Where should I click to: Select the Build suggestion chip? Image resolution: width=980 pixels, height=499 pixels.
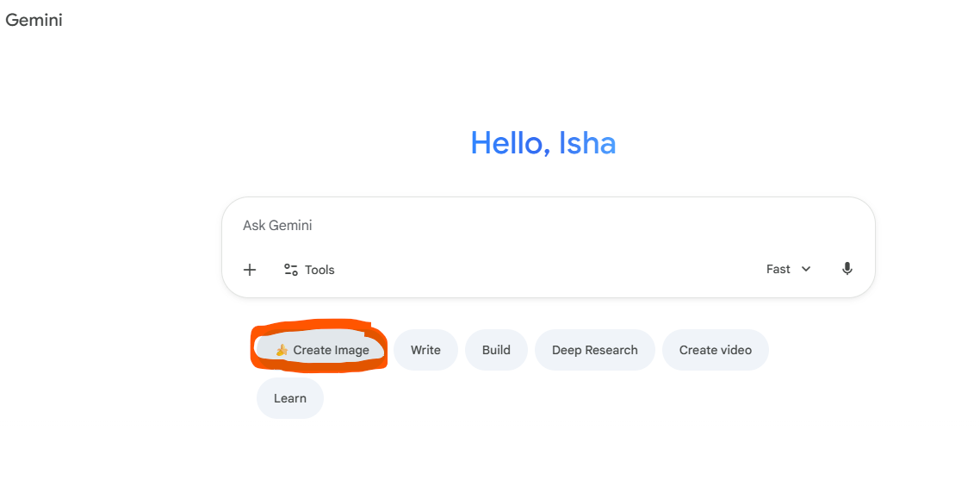point(496,350)
